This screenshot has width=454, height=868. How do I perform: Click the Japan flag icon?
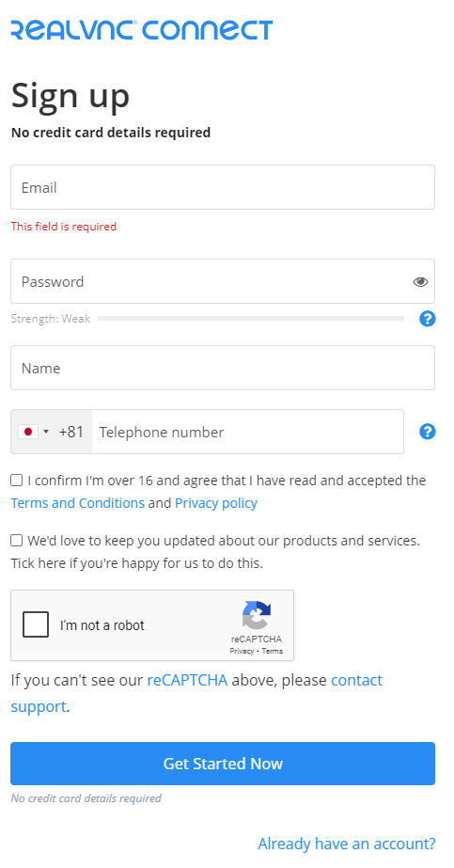pos(28,432)
